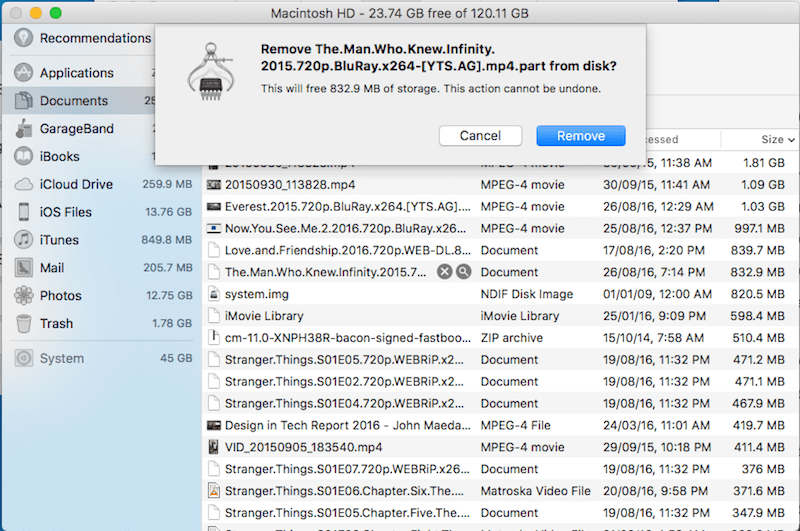Click the Stranger.Things.S01E06 Matroska video file

[340, 491]
